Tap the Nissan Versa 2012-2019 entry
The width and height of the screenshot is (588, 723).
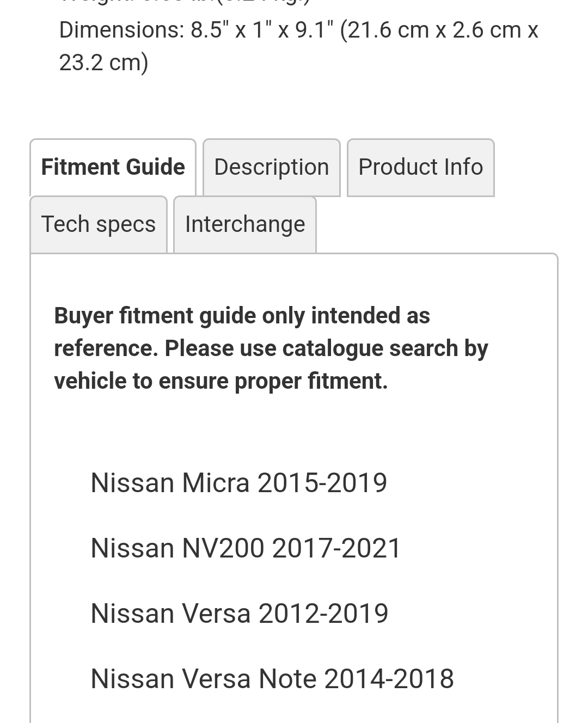(x=239, y=614)
